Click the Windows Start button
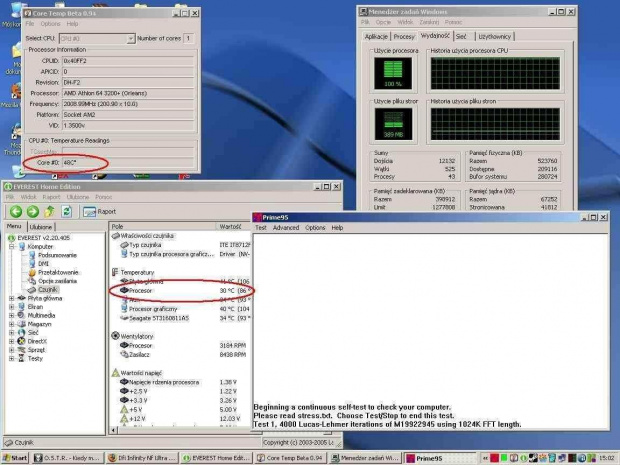This screenshot has height=465, width=620. [x=15, y=458]
